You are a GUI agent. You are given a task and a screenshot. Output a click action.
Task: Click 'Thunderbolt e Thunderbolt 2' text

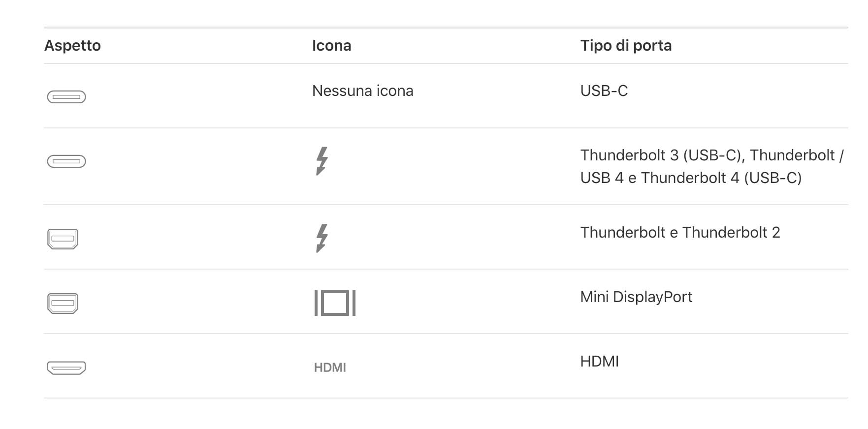680,232
